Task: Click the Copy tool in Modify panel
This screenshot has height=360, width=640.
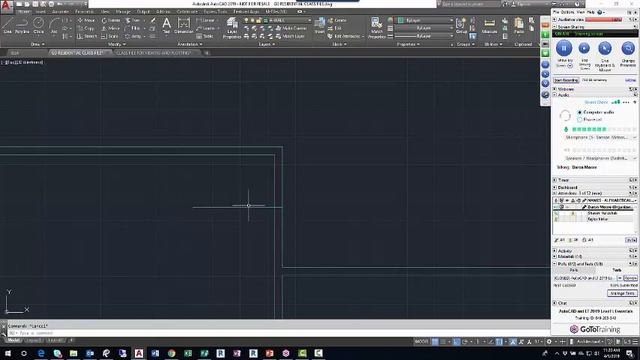Action: pyautogui.click(x=86, y=28)
